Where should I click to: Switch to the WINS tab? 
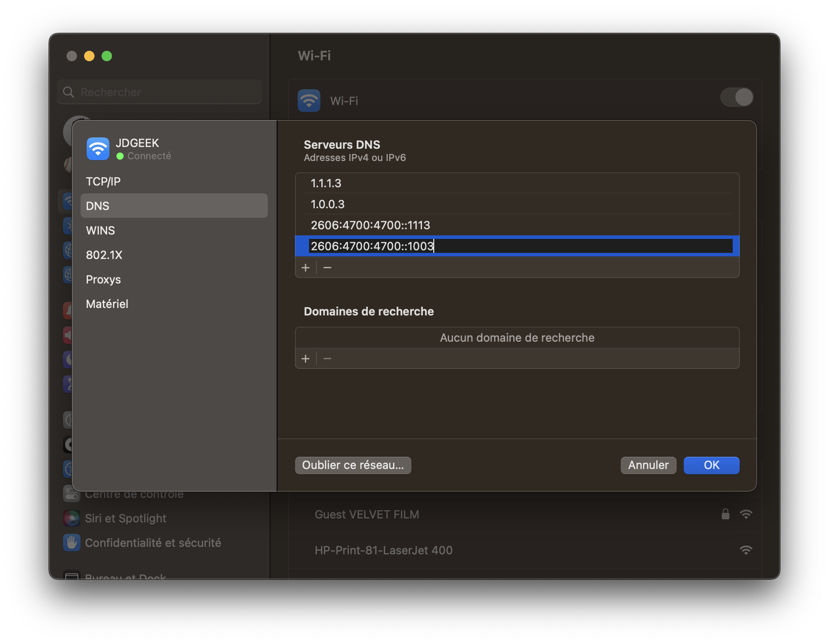pos(174,231)
